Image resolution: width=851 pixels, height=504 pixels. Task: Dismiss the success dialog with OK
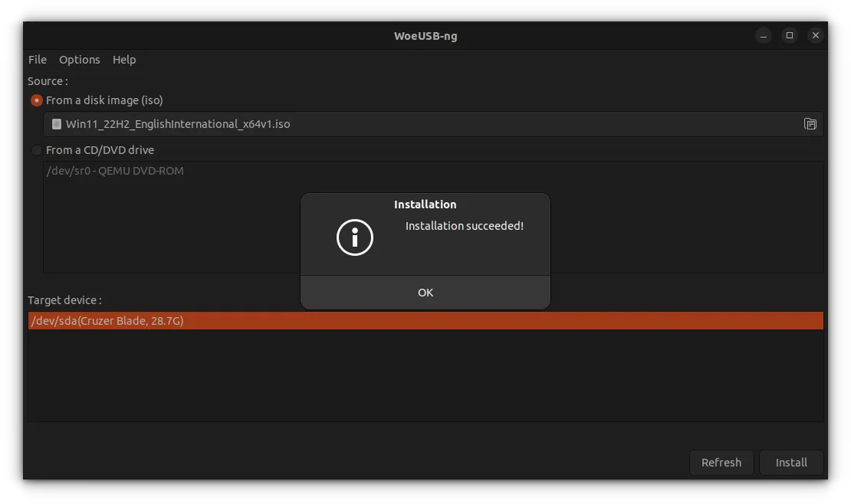pos(425,292)
